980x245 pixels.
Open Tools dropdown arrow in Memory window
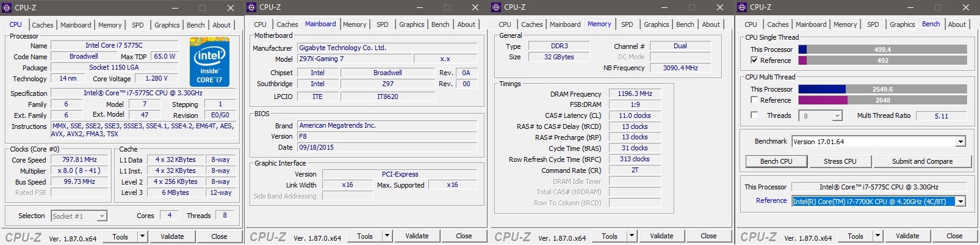[632, 236]
